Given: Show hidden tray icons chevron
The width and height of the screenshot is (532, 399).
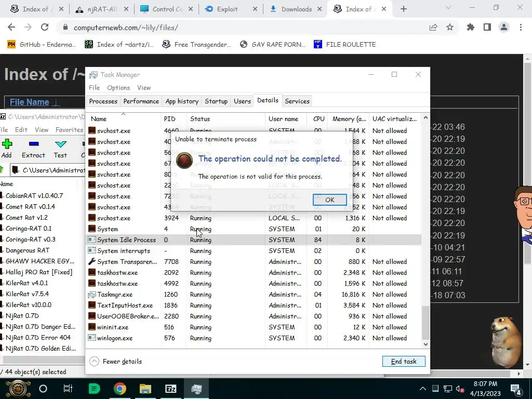Looking at the screenshot, I should point(423,389).
